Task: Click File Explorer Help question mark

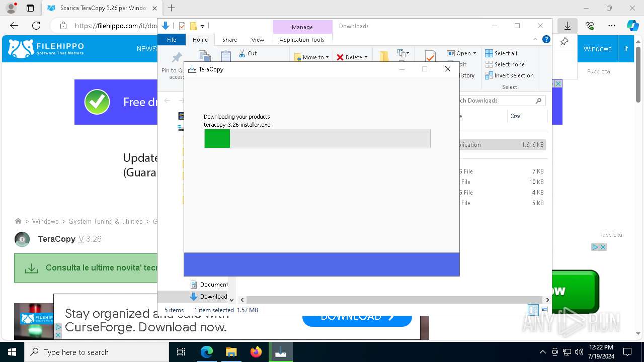Action: (x=546, y=39)
